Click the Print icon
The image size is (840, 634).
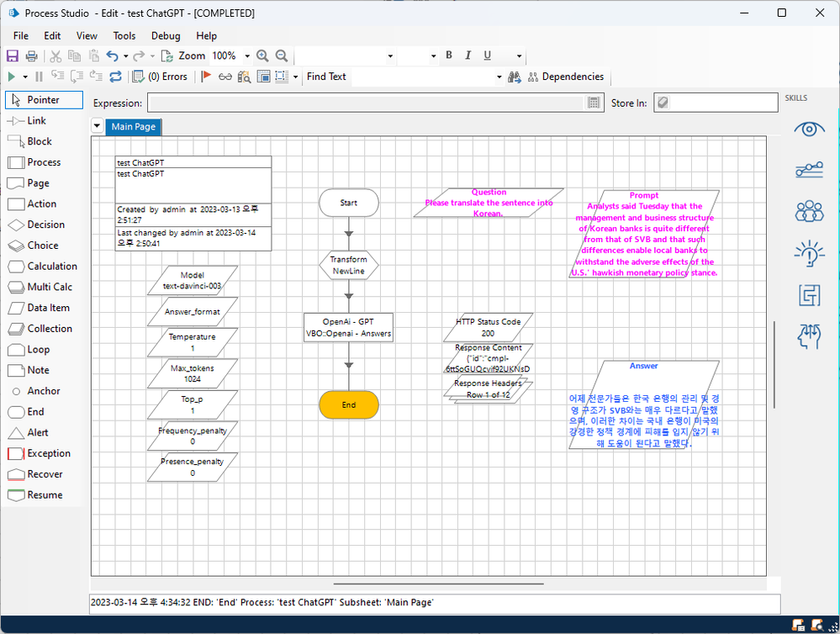(x=31, y=56)
